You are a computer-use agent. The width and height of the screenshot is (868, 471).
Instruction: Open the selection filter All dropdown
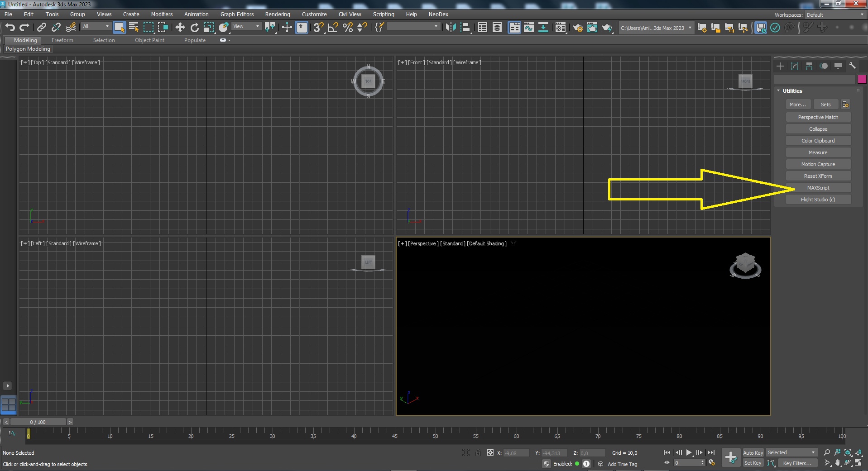(96, 27)
